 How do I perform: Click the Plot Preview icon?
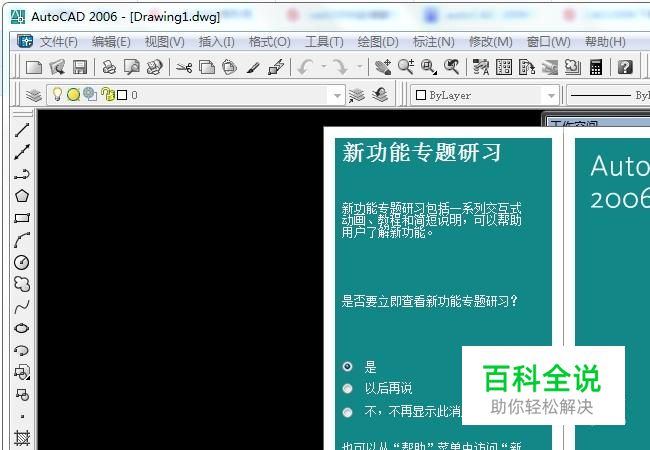click(132, 67)
